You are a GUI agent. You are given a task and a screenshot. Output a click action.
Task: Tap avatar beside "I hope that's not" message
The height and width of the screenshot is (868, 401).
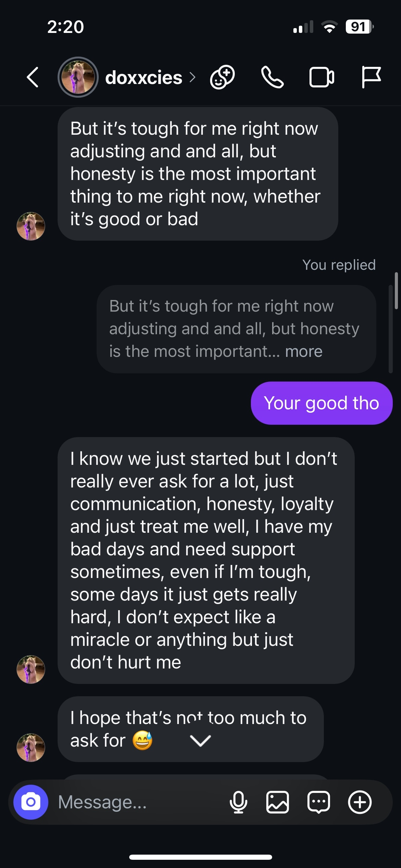pyautogui.click(x=31, y=747)
